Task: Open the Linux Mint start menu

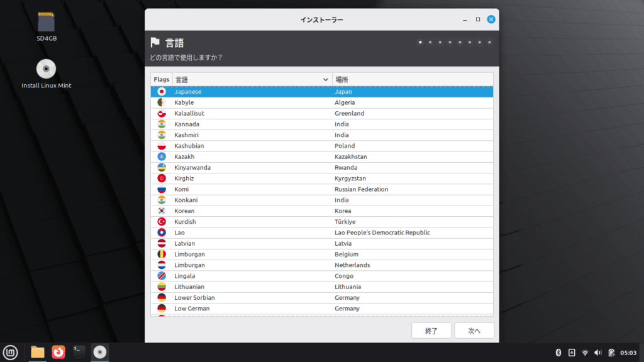Action: pos(9,352)
